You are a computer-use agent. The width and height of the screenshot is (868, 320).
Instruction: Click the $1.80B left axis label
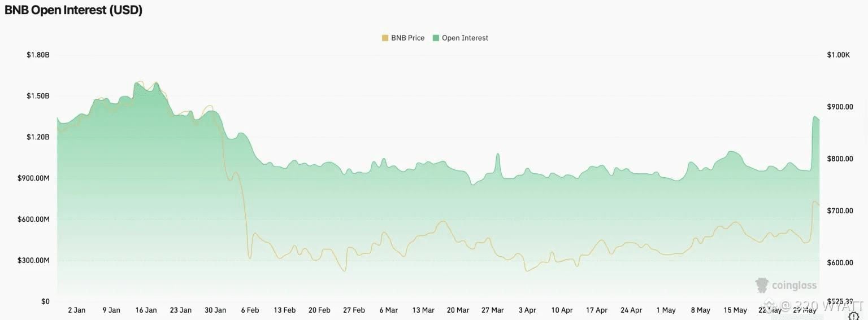pyautogui.click(x=38, y=55)
